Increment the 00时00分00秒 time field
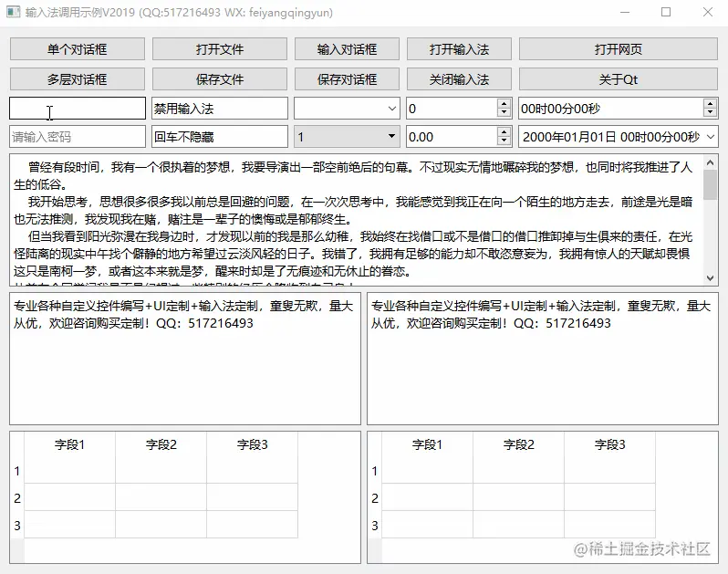The height and width of the screenshot is (574, 728). point(711,103)
